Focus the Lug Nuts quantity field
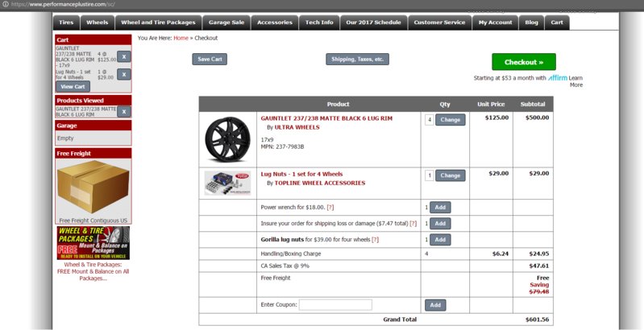 click(429, 175)
